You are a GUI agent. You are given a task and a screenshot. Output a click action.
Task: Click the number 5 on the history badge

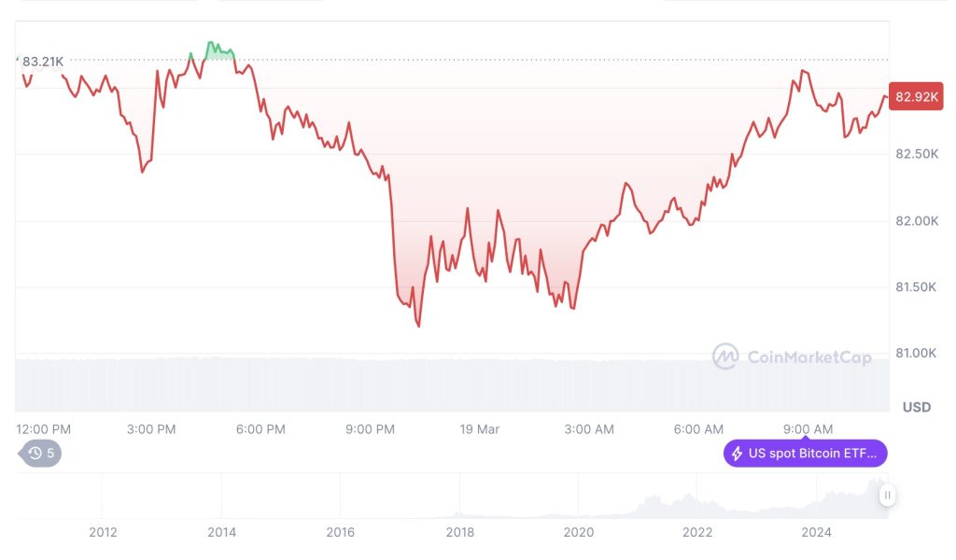(50, 454)
